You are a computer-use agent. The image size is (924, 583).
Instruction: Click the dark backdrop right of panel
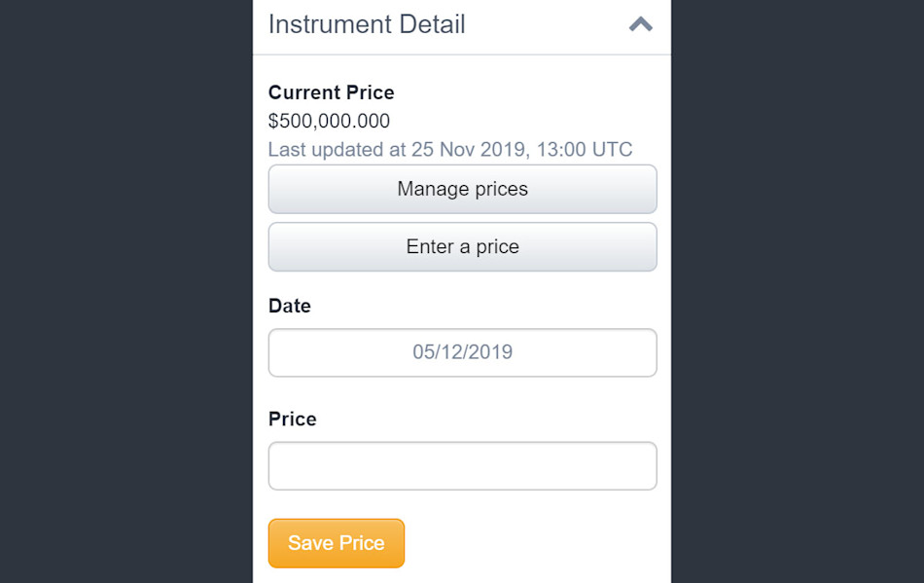pyautogui.click(x=798, y=292)
